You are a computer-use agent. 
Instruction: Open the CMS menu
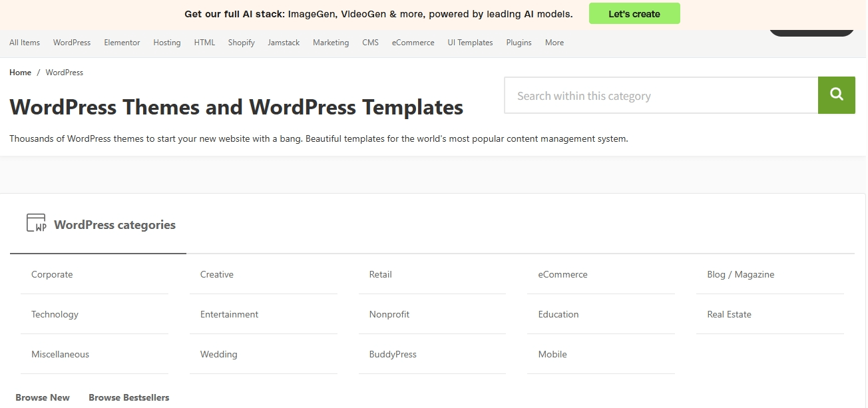click(370, 43)
